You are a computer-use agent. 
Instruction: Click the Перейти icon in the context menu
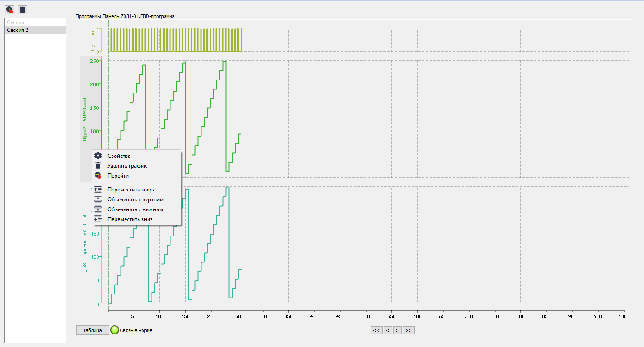[98, 176]
